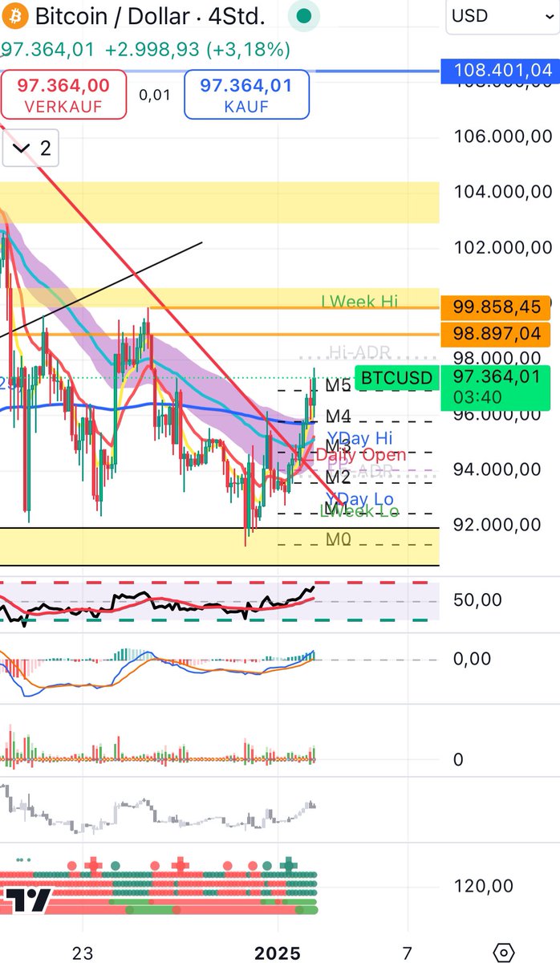Open the USD currency dropdown
This screenshot has height=963, width=560.
coord(501,15)
